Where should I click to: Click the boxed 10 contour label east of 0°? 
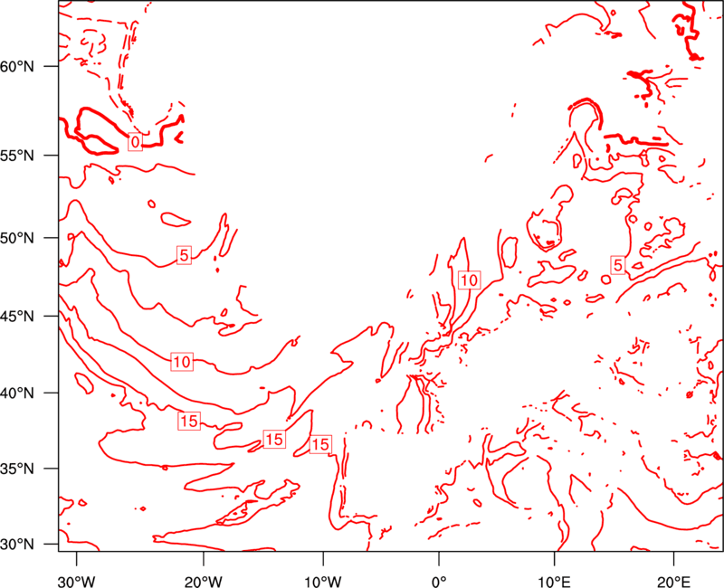(469, 280)
